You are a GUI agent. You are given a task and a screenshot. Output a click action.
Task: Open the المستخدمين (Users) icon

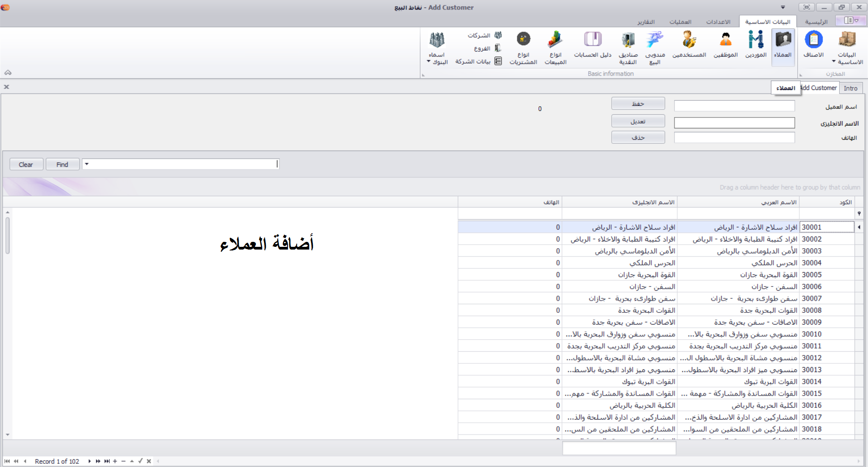tap(689, 45)
